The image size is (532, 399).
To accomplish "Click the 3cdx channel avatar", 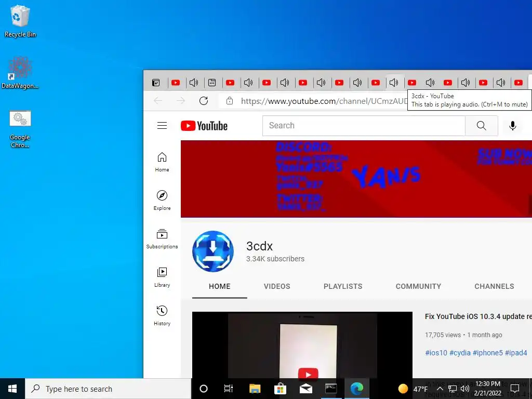I will 213,251.
